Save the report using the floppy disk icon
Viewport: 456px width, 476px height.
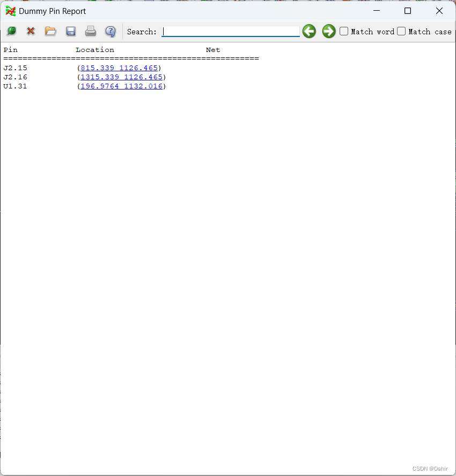pos(71,31)
